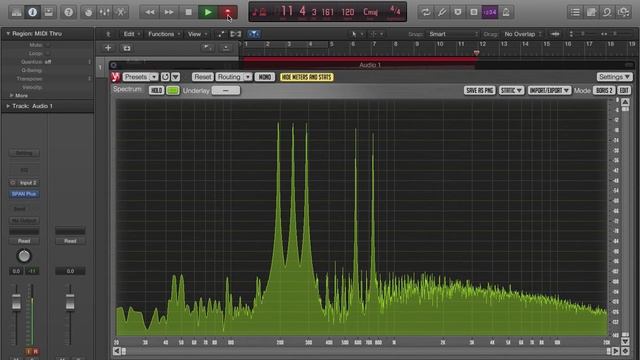Toggle the Inspector info icon
Viewport: 640px width, 360px height.
coord(33,12)
